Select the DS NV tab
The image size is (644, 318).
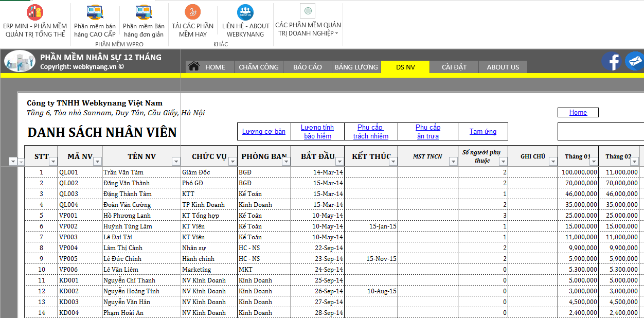[405, 67]
